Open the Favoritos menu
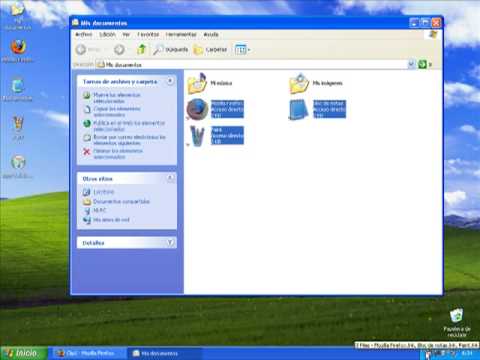This screenshot has width=480, height=360. pyautogui.click(x=148, y=34)
